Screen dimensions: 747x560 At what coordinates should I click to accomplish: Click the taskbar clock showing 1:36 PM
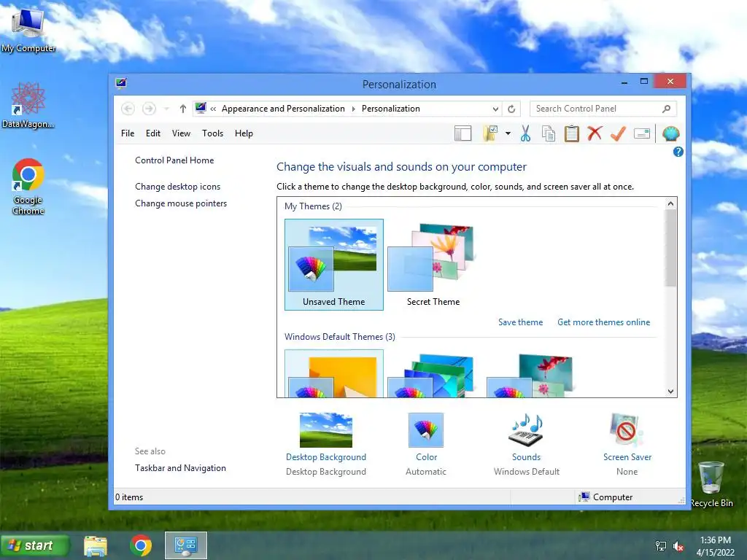715,546
